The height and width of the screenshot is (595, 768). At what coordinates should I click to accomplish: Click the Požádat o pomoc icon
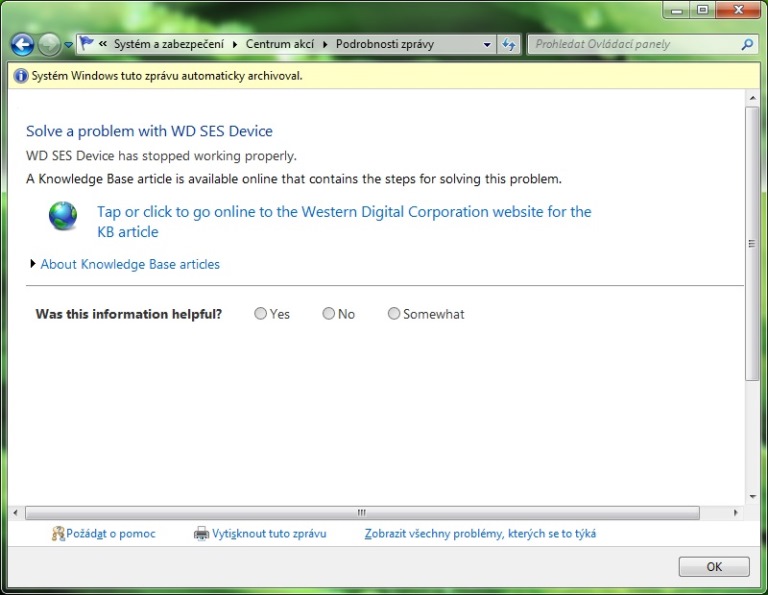coord(58,534)
